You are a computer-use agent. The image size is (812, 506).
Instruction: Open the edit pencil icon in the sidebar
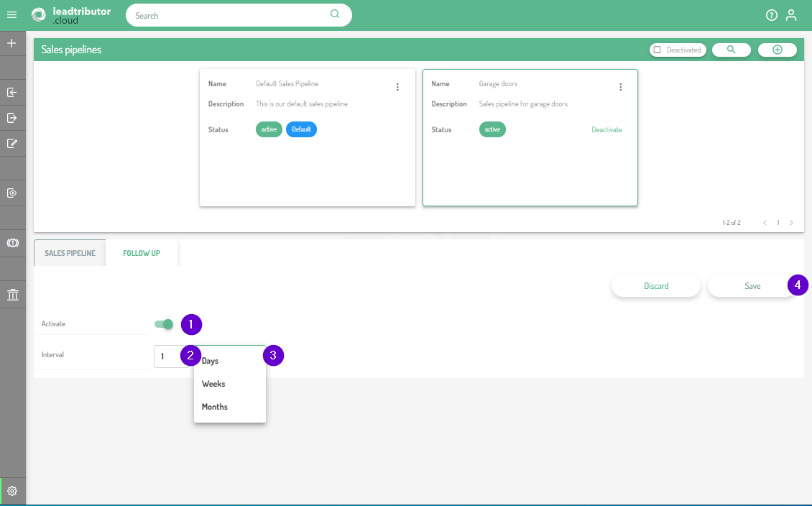(x=11, y=143)
